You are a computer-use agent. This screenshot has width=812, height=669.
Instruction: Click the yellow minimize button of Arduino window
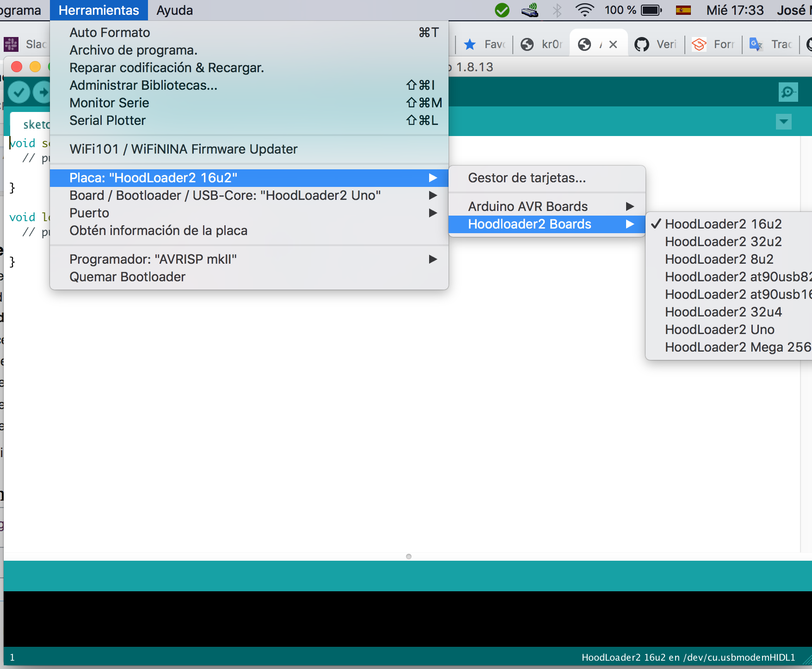(x=35, y=67)
